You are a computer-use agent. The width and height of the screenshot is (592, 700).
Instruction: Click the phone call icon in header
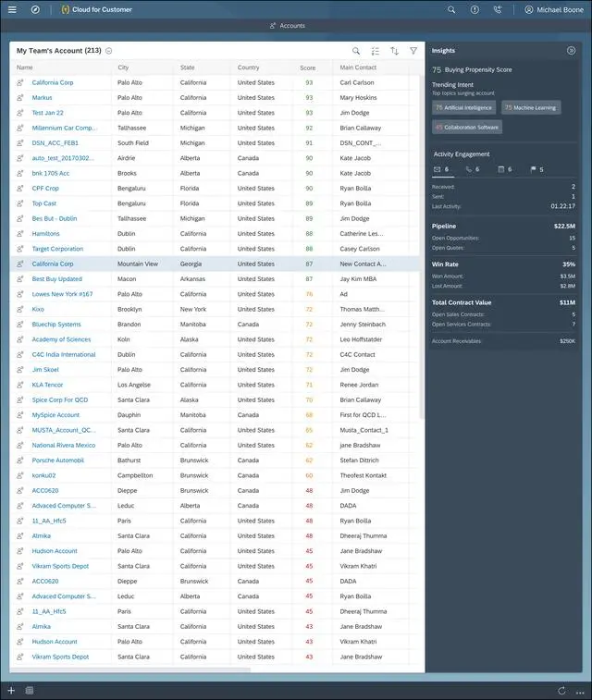click(x=498, y=9)
